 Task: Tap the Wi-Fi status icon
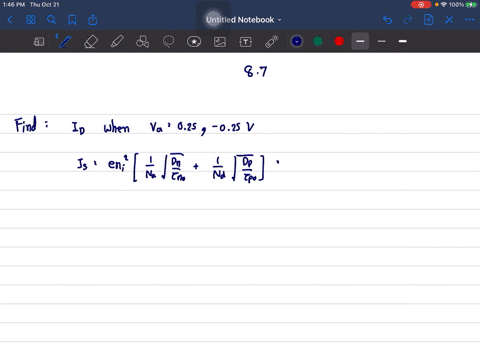coord(444,5)
